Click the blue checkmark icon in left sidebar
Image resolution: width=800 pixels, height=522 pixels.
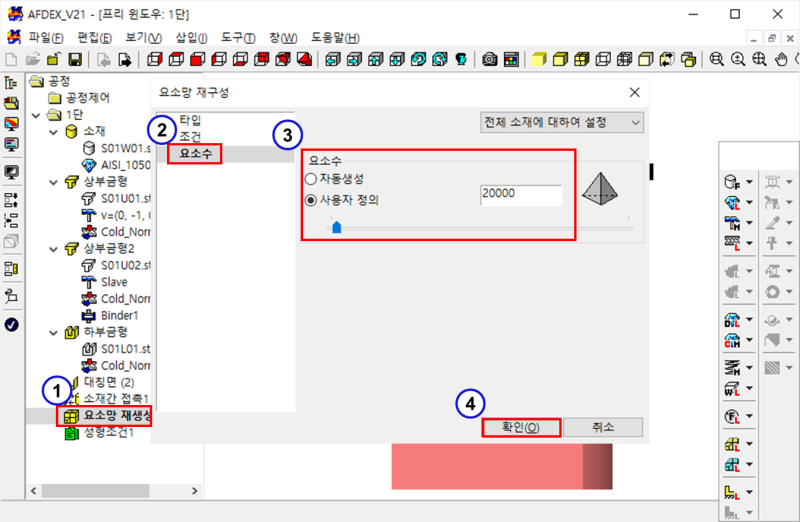(12, 324)
